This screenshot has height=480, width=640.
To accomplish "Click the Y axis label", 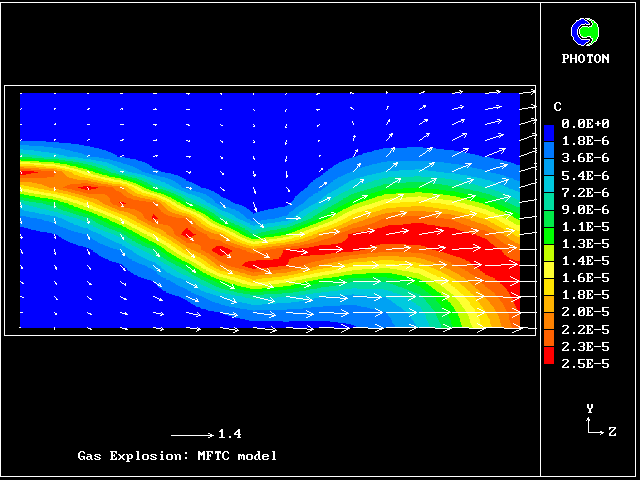I will (x=590, y=408).
